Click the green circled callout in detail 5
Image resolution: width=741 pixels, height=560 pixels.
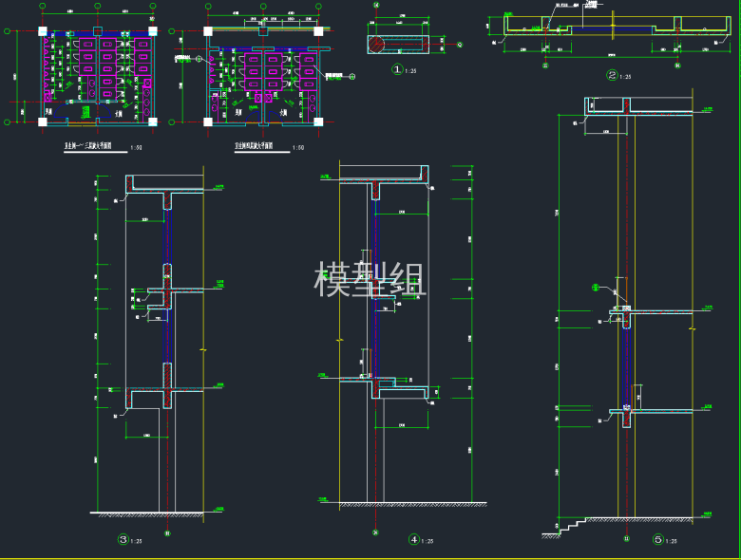(x=597, y=286)
